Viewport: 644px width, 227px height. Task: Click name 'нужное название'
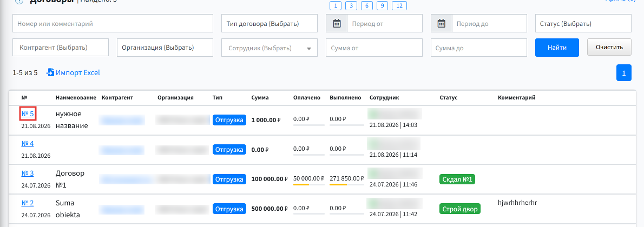pyautogui.click(x=72, y=120)
